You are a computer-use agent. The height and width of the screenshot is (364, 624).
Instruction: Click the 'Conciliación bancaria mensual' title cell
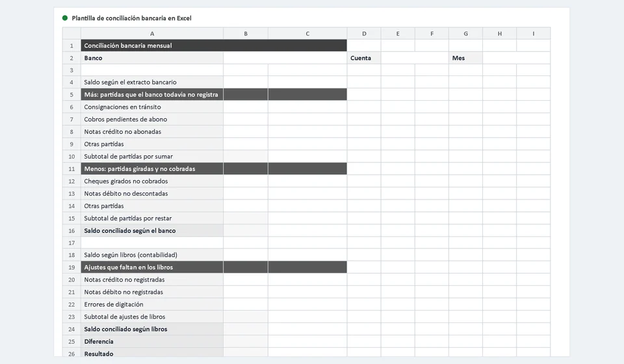click(x=214, y=45)
